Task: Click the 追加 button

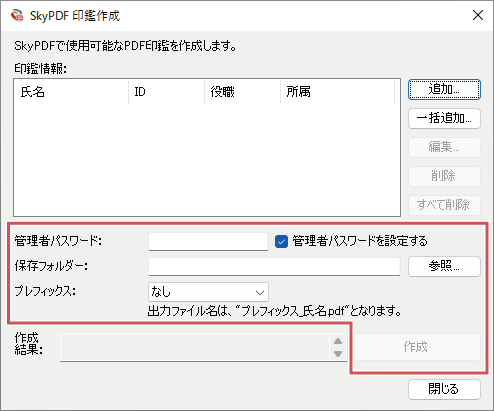Action: click(x=444, y=89)
